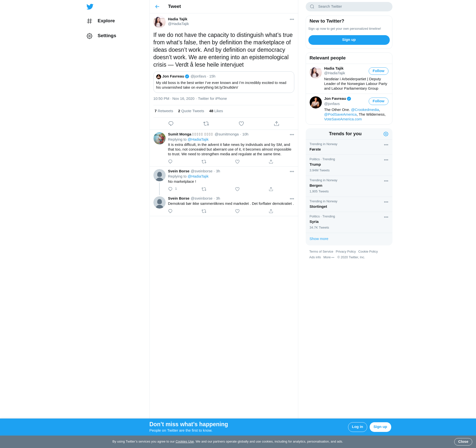Open more options for Første trend
Screen dimensions: 476x448
pyautogui.click(x=386, y=145)
